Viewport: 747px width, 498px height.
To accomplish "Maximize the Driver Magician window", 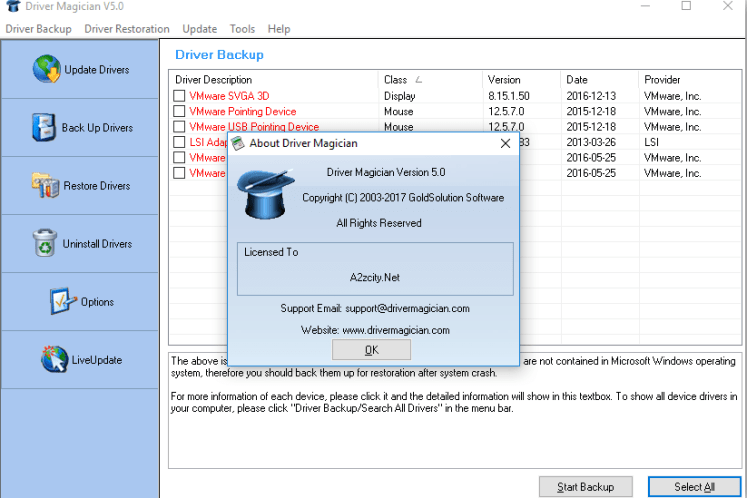I will click(686, 6).
